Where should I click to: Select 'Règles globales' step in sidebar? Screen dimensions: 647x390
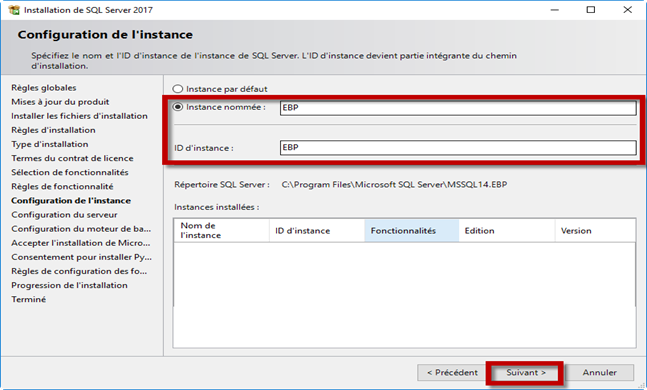(44, 87)
